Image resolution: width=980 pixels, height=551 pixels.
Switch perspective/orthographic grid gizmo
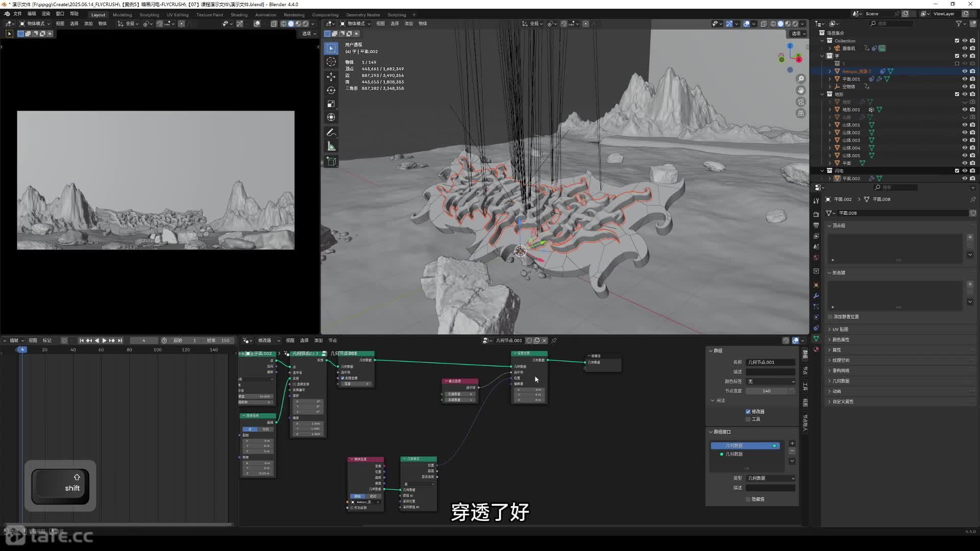click(801, 113)
